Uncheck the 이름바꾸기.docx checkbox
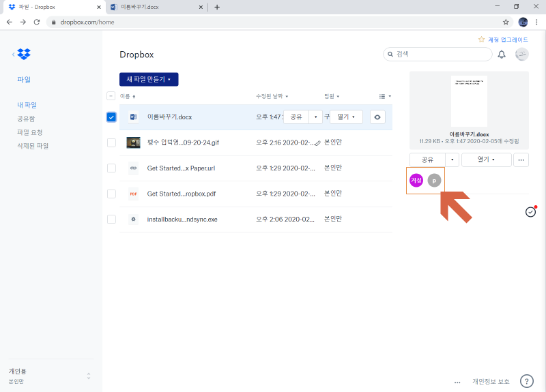This screenshot has width=546, height=392. pos(111,117)
